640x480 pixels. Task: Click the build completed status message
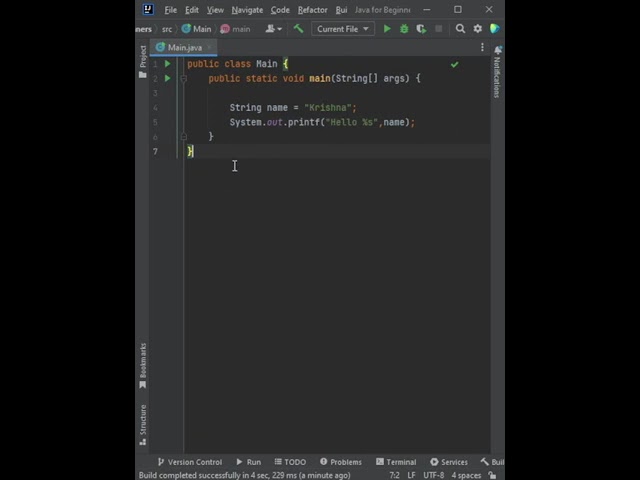(244, 475)
